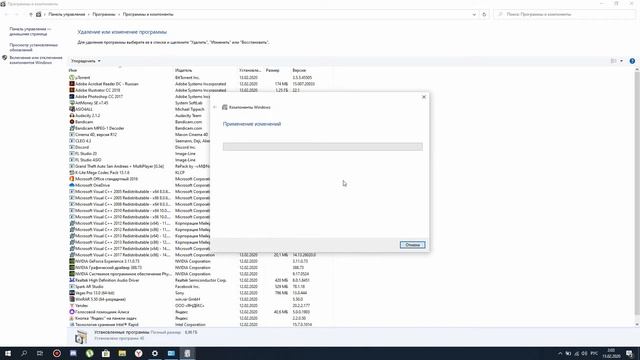The width and height of the screenshot is (640, 360).
Task: Select the NVIDIA GeForce Experience icon
Action: [72, 261]
